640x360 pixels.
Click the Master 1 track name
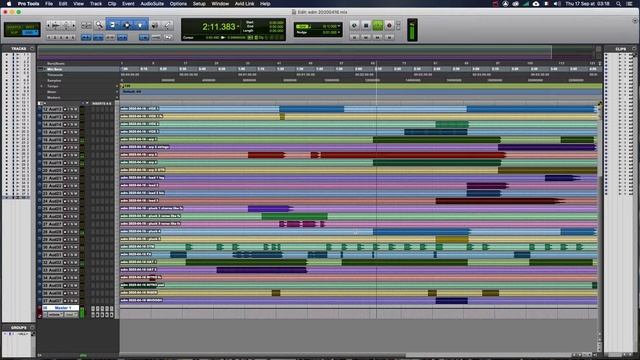[62, 308]
